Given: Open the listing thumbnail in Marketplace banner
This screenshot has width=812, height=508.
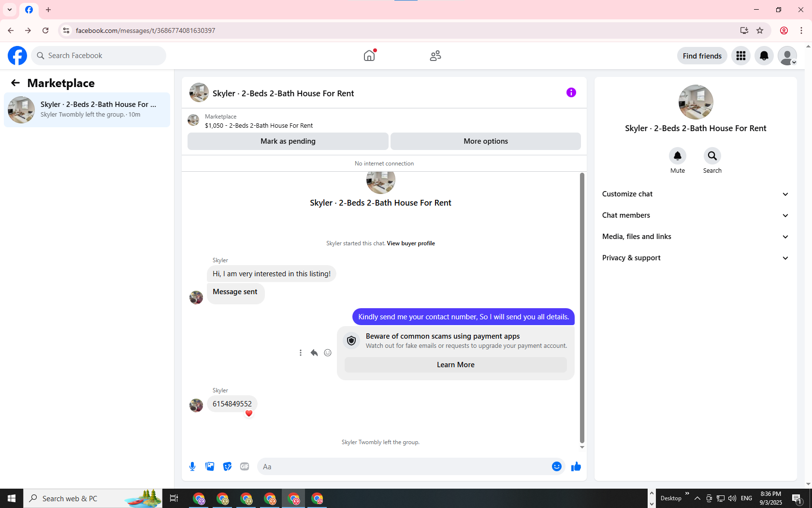Looking at the screenshot, I should [193, 120].
